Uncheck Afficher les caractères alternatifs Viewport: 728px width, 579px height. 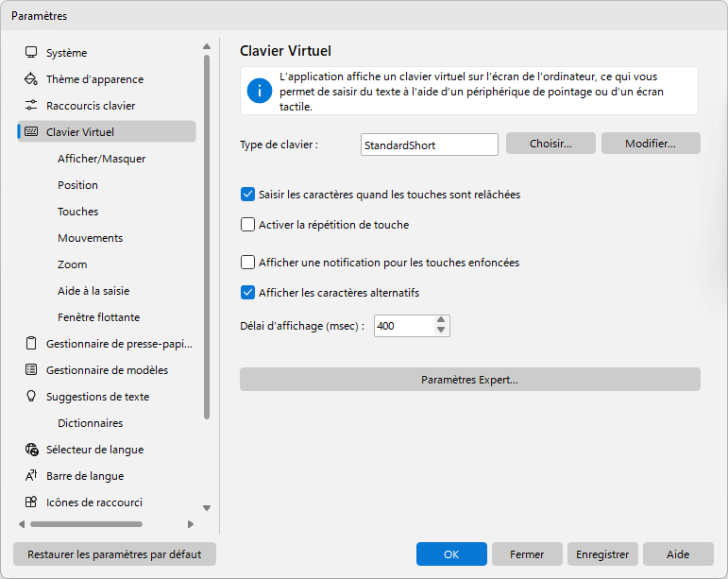(x=247, y=293)
